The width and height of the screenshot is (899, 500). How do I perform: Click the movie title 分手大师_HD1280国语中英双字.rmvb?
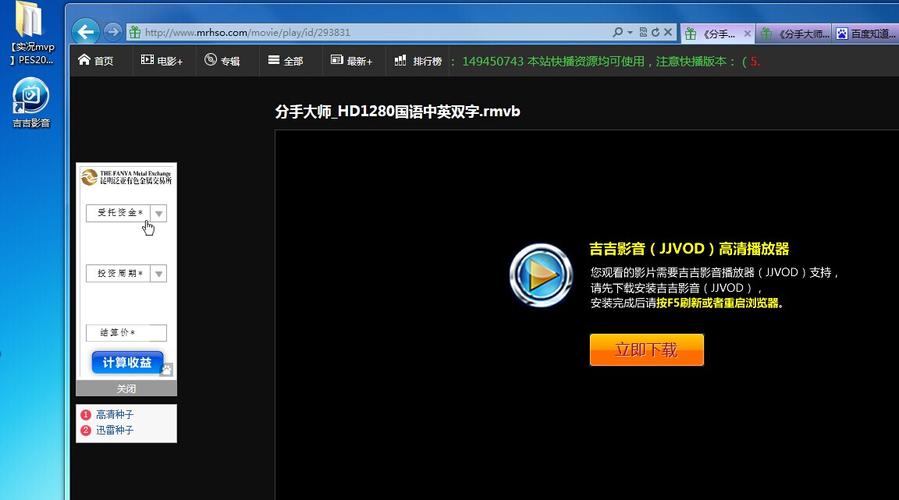click(397, 111)
